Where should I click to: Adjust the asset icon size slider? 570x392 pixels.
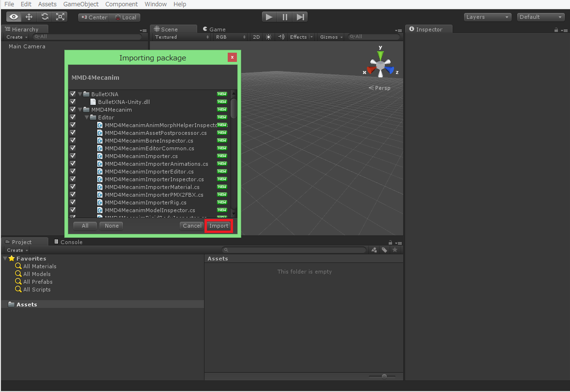tap(384, 377)
